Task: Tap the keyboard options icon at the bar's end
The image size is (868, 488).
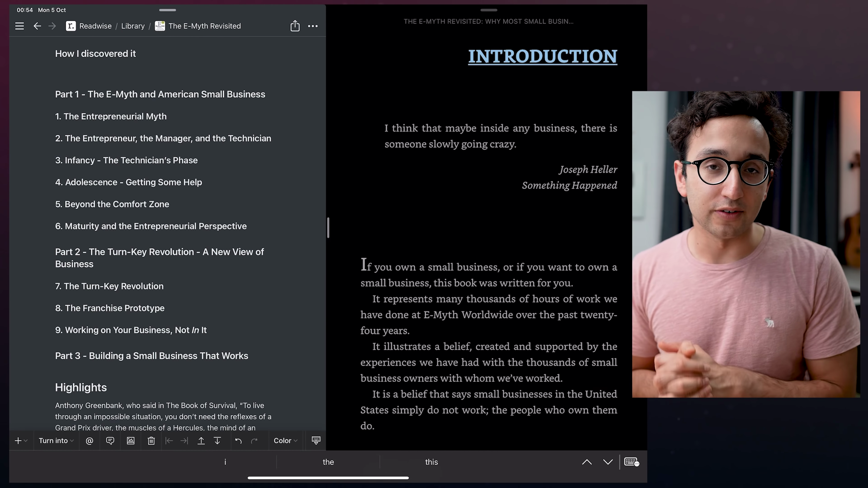Action: (x=632, y=462)
